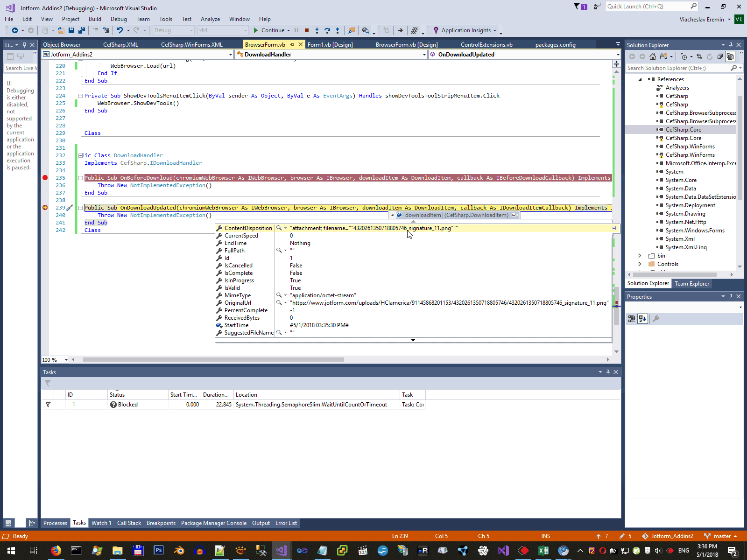
Task: Switch to the Team Explorer tab
Action: (691, 284)
